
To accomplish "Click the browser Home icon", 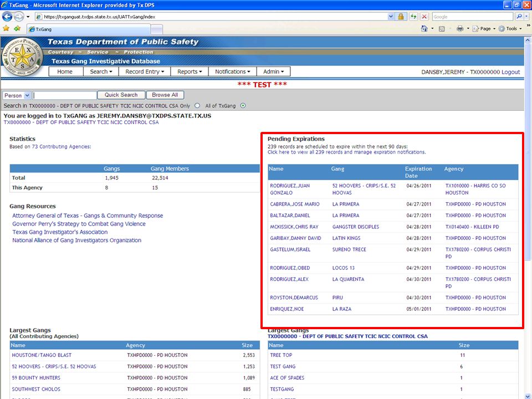I will [424, 29].
